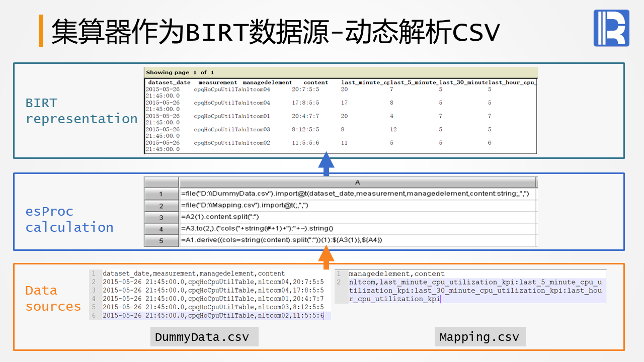The image size is (644, 362).
Task: Click the last_minute_c column header
Action: point(365,82)
